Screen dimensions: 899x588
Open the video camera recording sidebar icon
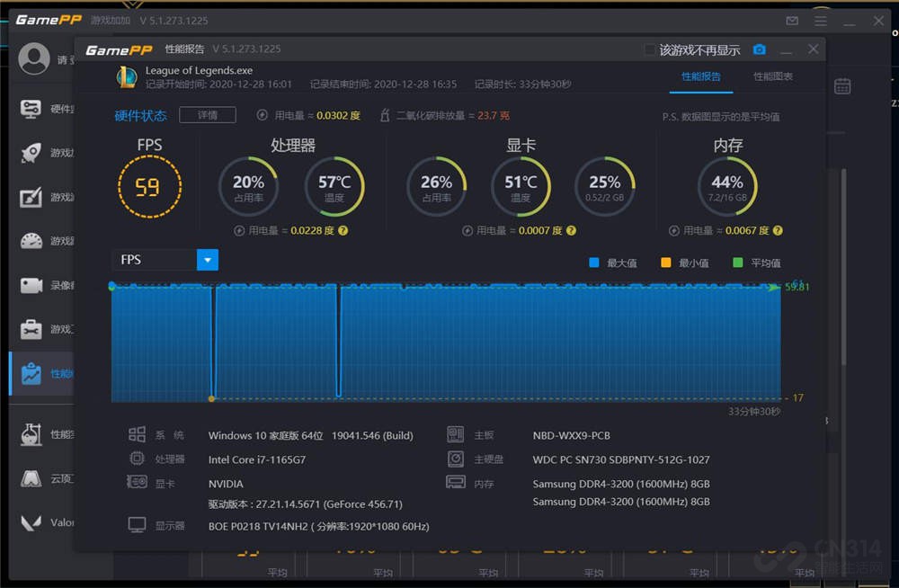pyautogui.click(x=31, y=285)
